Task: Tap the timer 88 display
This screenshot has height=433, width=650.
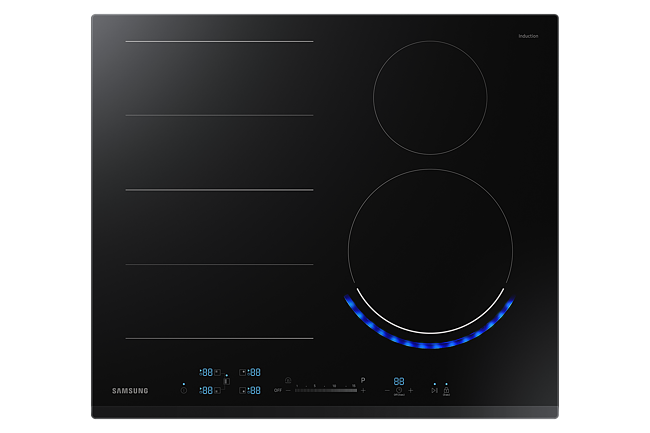Action: tap(398, 380)
